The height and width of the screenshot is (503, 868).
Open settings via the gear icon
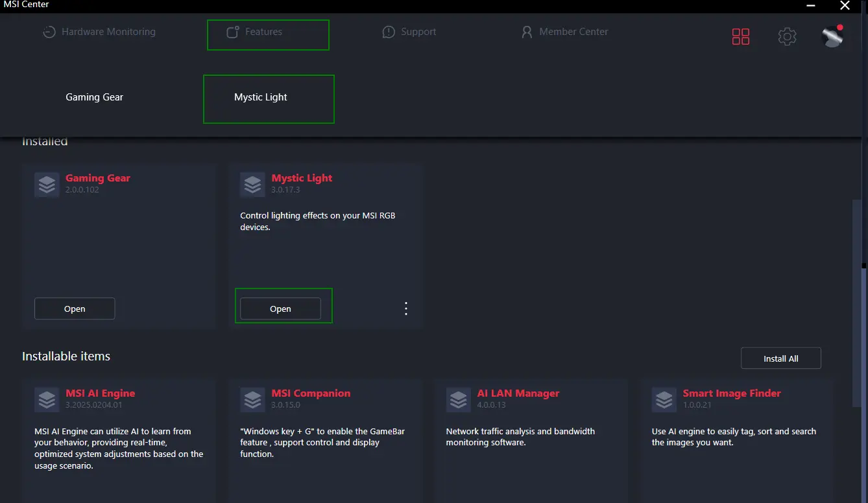point(787,36)
